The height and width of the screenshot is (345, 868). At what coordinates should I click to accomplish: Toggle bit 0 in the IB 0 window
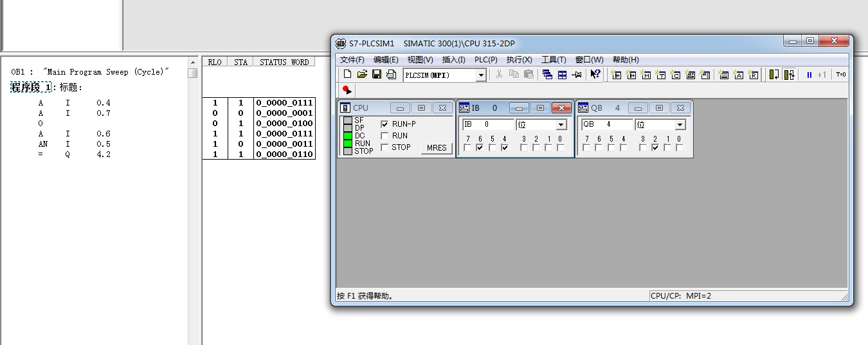pos(561,148)
